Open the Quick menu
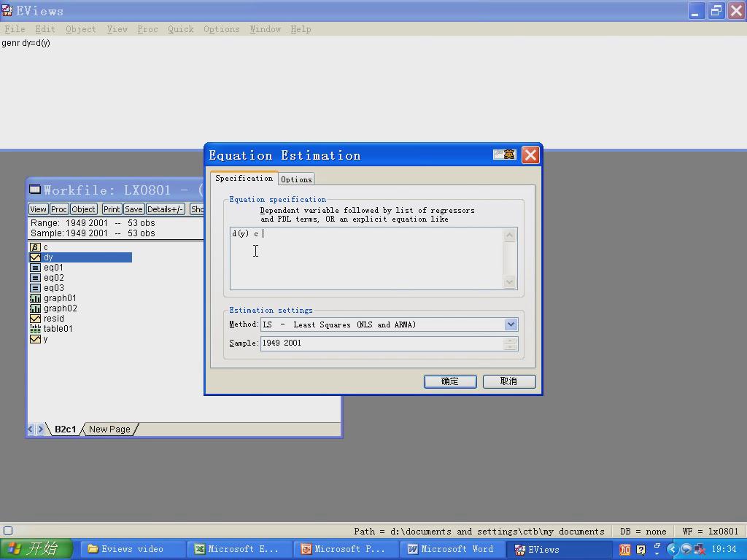This screenshot has height=560, width=747. pos(181,29)
